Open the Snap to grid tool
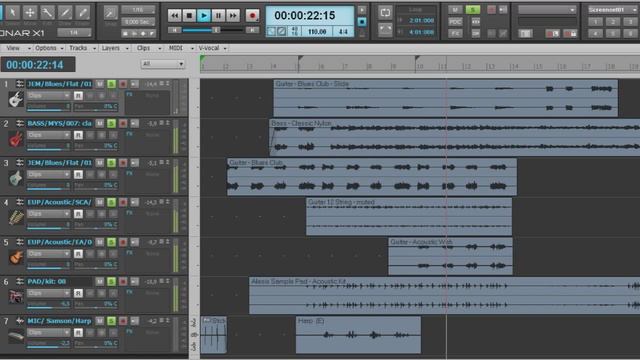 point(110,13)
